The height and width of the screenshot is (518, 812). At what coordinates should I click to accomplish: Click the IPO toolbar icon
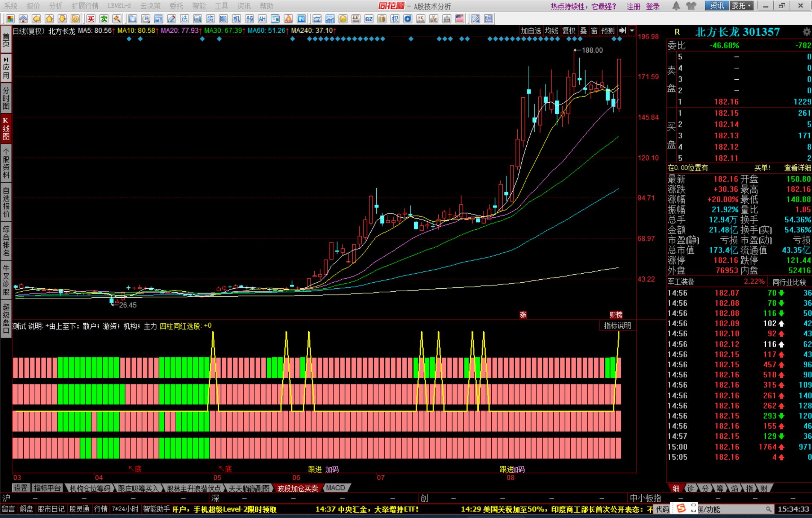[x=301, y=19]
